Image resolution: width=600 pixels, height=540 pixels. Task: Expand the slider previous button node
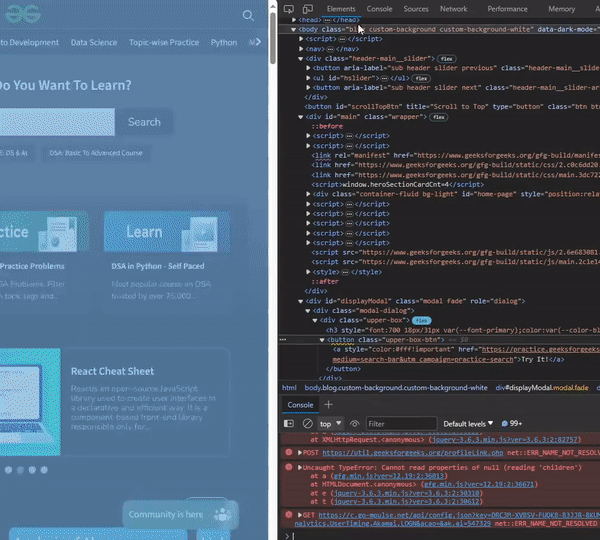(308, 68)
